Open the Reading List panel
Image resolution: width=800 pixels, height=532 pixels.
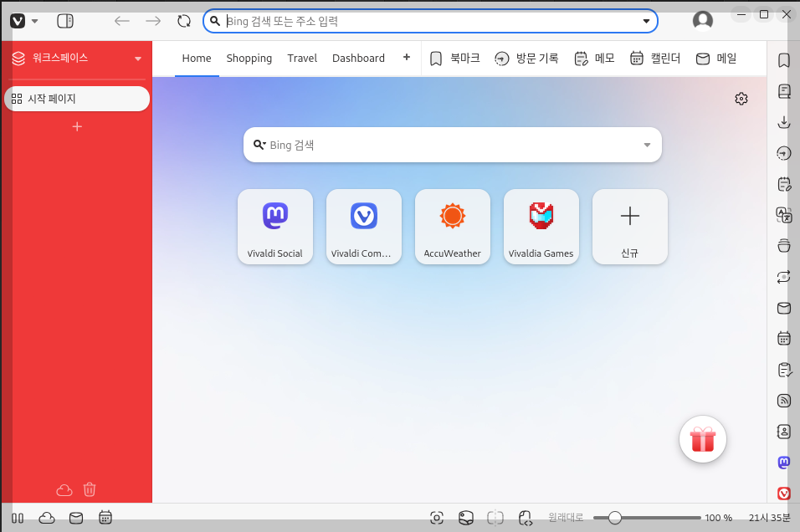click(x=783, y=91)
